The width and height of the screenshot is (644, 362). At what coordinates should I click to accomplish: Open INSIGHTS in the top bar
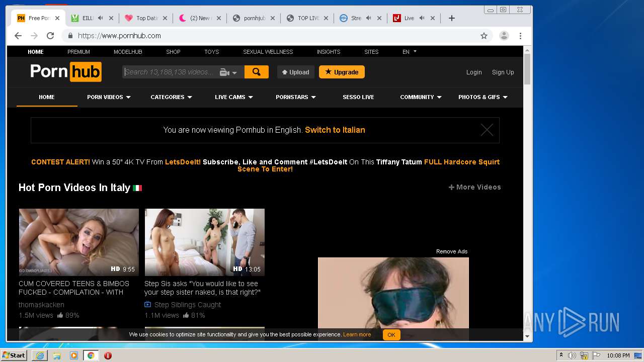(329, 52)
